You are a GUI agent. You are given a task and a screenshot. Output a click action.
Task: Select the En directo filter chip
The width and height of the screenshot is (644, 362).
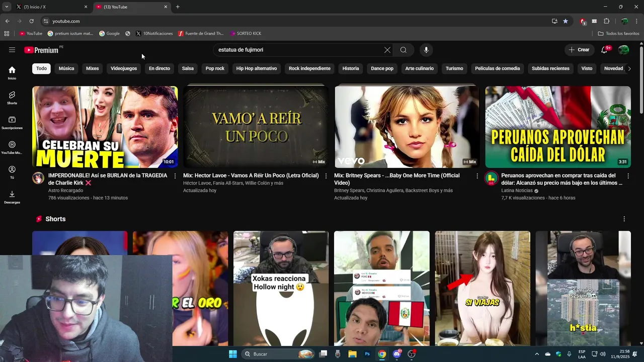(159, 68)
